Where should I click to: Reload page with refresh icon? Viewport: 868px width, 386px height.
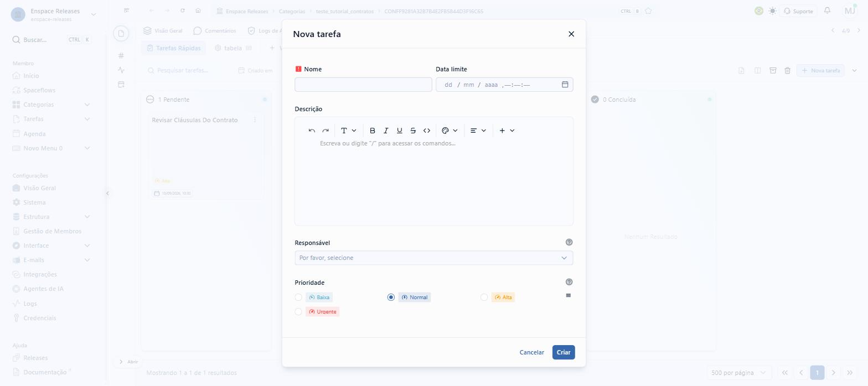(x=183, y=11)
